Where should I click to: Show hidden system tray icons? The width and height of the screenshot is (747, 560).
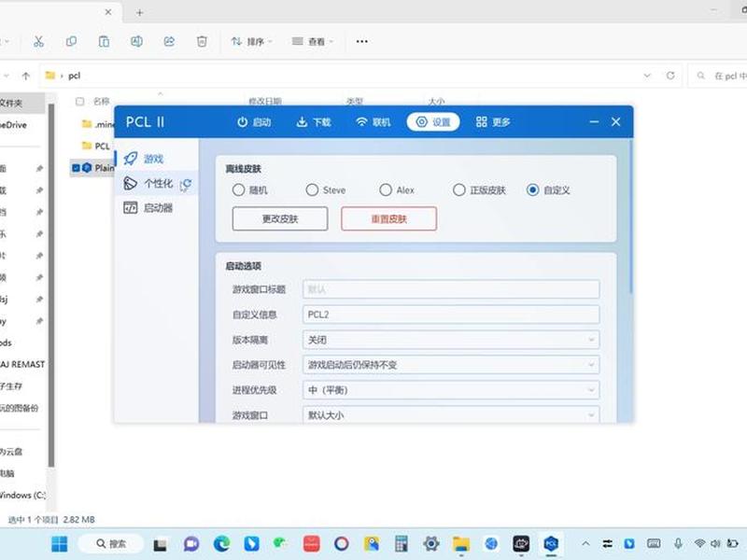click(x=586, y=543)
